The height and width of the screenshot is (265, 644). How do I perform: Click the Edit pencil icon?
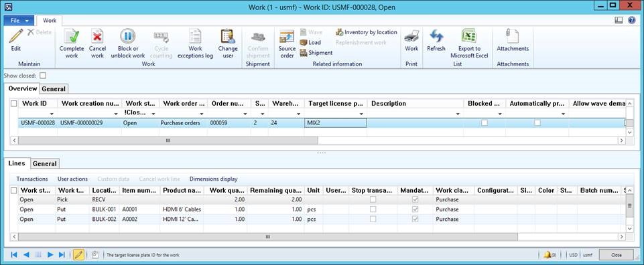click(15, 37)
